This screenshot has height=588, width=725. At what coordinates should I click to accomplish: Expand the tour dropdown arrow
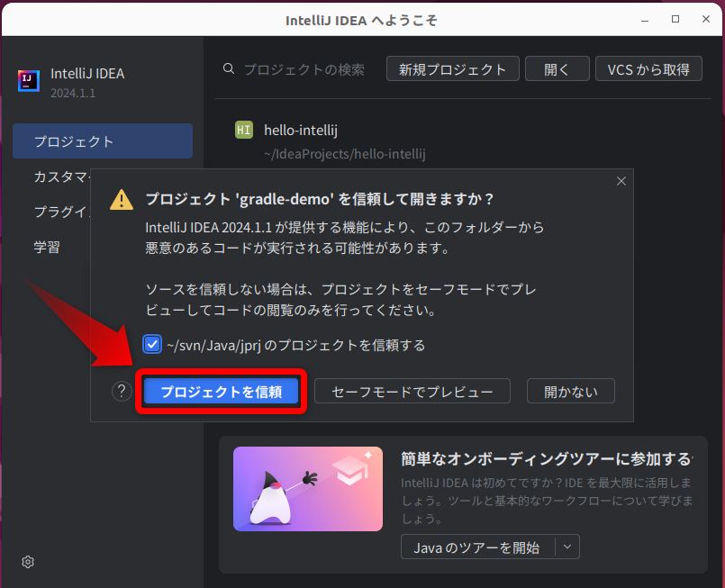click(x=567, y=547)
